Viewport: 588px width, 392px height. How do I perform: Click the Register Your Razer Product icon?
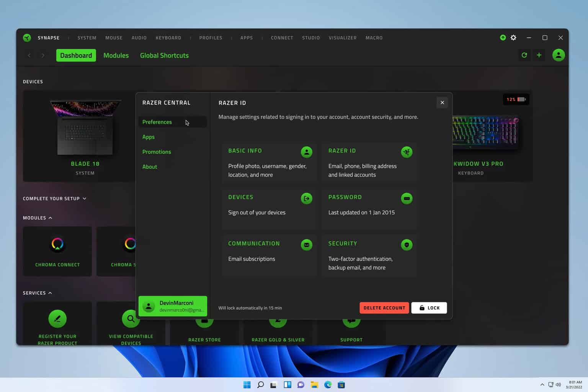pyautogui.click(x=57, y=318)
